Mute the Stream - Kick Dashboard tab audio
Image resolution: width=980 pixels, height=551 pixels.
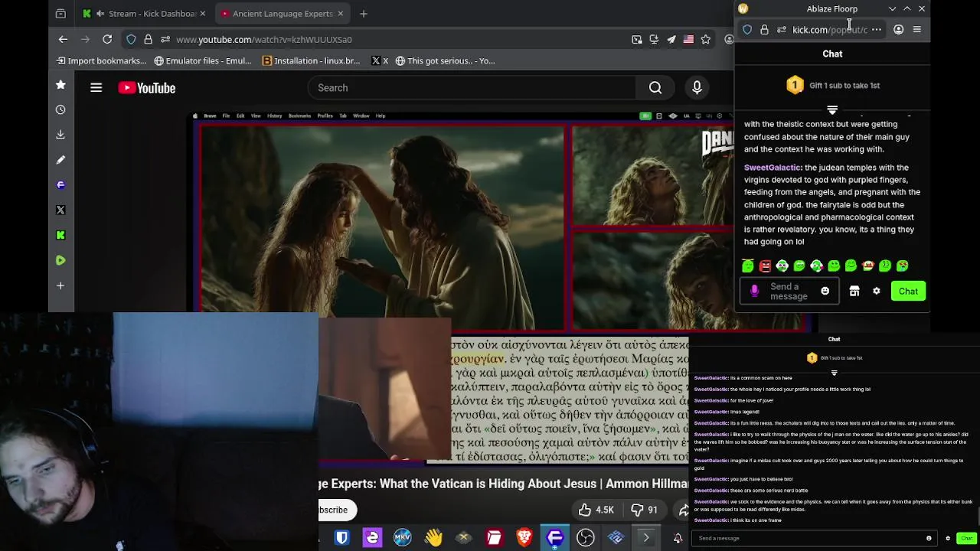tap(100, 13)
